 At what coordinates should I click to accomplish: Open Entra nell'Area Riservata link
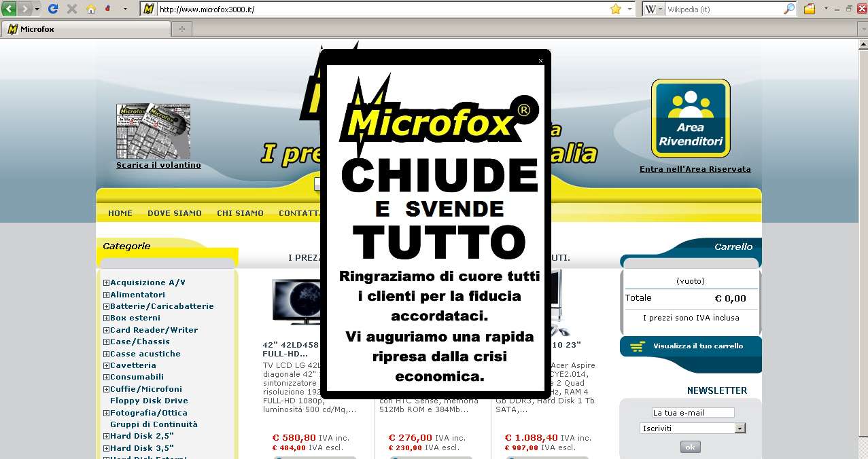(695, 169)
